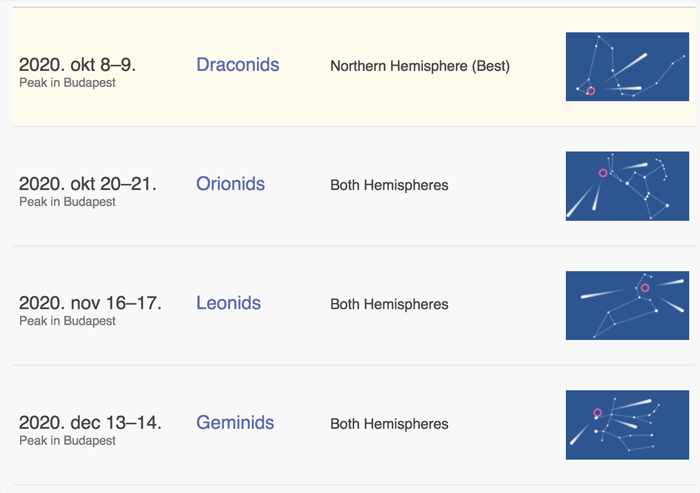
Task: Click Peak in Budapest under okt 20–21.
Action: [67, 202]
